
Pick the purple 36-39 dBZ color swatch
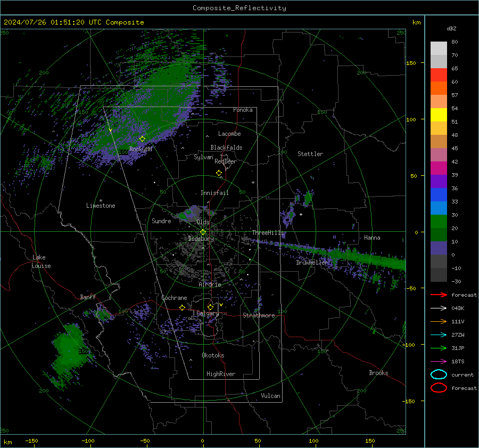click(x=439, y=181)
